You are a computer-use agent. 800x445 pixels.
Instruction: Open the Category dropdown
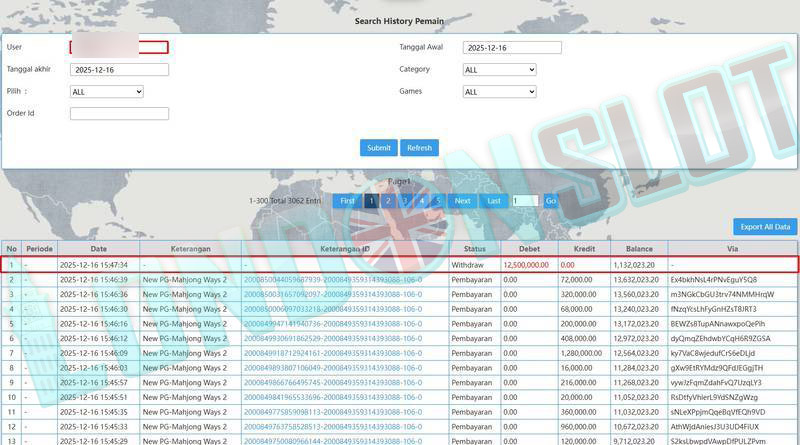499,69
